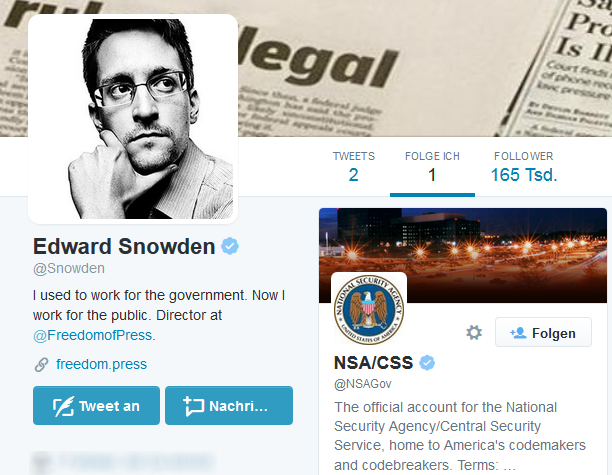Click the @NSAGov handle

pos(363,384)
